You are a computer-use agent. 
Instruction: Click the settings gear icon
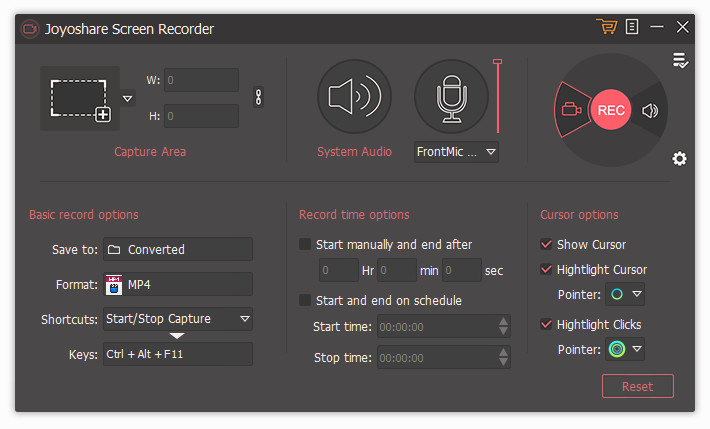pyautogui.click(x=679, y=159)
